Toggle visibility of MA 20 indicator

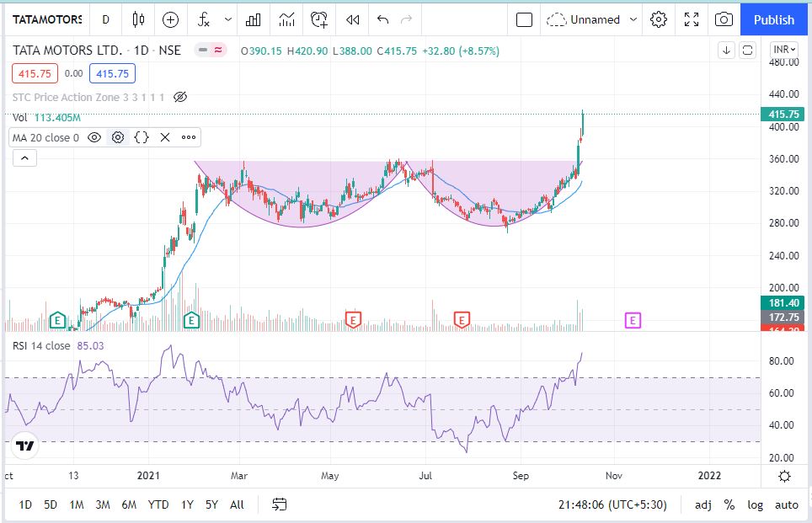pos(94,137)
